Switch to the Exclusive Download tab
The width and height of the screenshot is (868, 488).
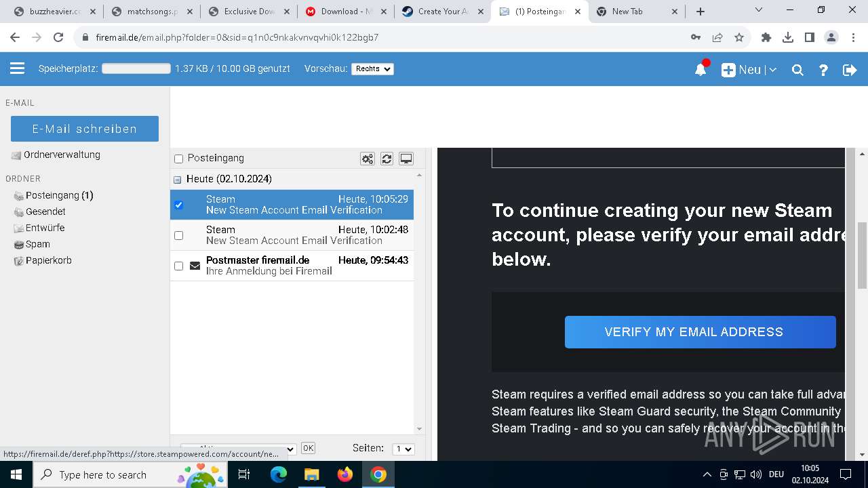pos(249,12)
